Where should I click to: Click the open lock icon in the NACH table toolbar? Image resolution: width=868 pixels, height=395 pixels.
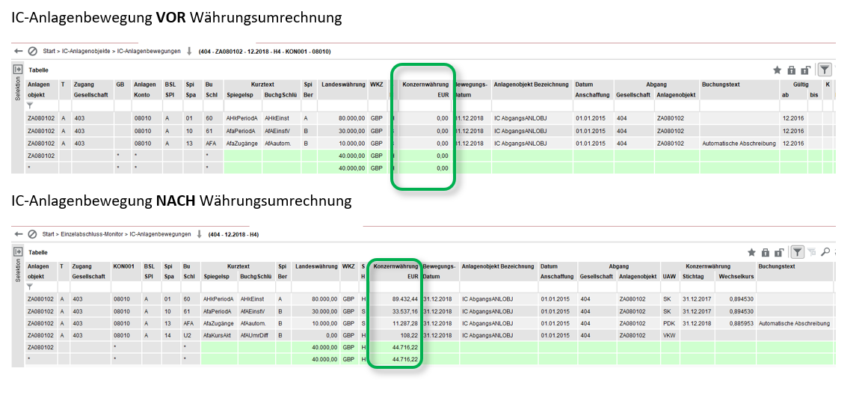(x=780, y=253)
